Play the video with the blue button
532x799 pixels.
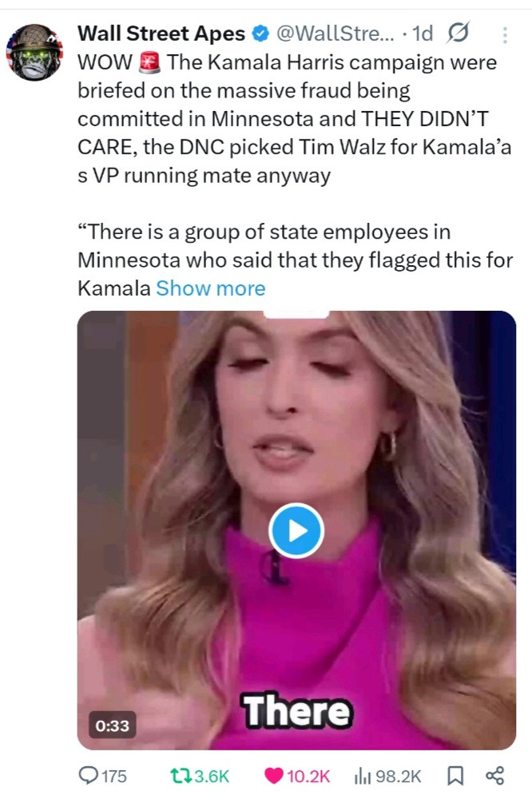click(296, 530)
